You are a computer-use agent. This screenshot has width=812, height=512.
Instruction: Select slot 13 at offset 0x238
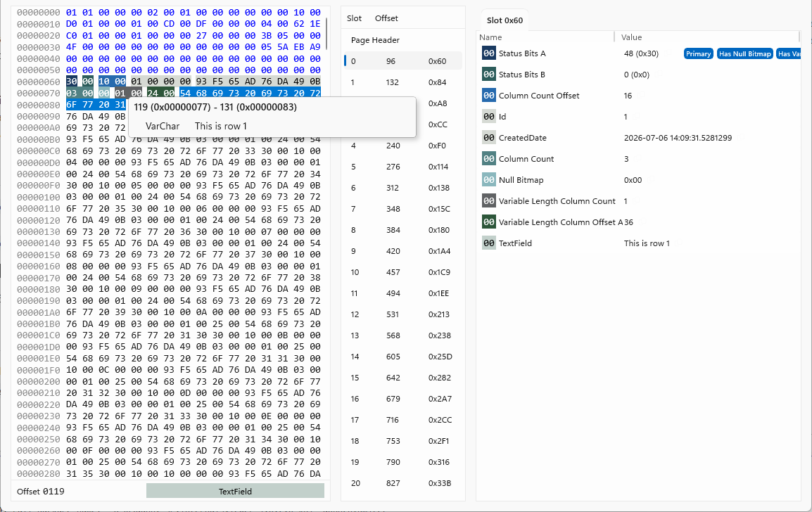click(x=403, y=335)
